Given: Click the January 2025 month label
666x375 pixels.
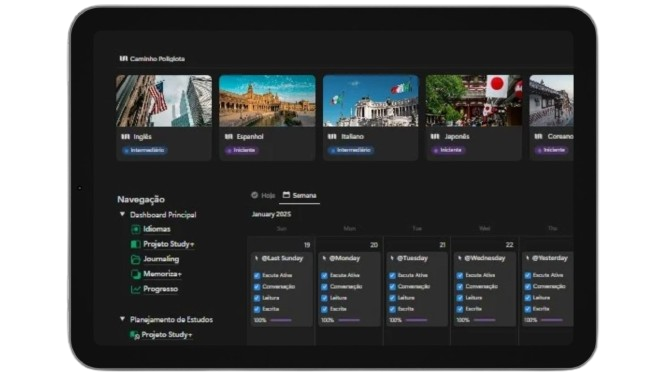Looking at the screenshot, I should (271, 214).
